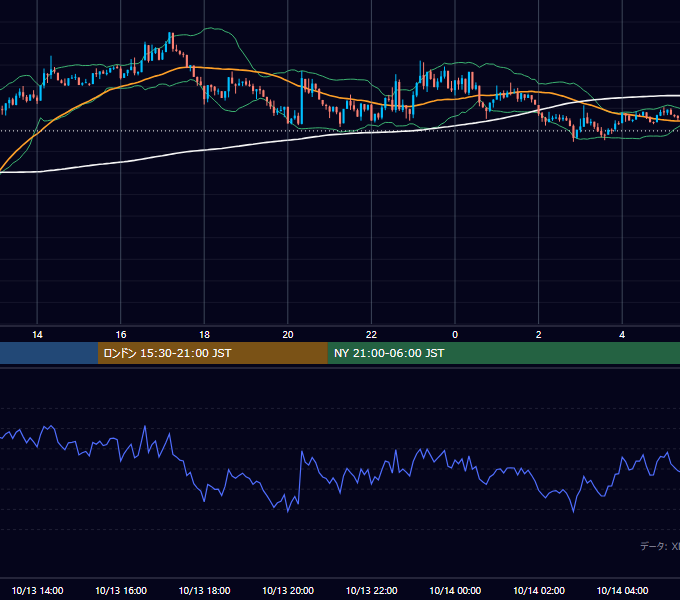Click the 14 hour label on price chart axis
Viewport: 680px width, 600px height.
pyautogui.click(x=37, y=335)
